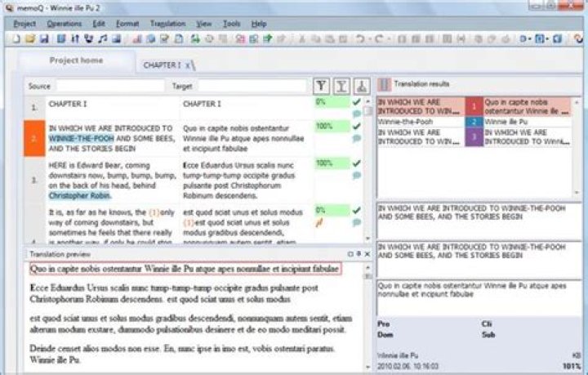Click the Translation preview scroll up arrow

point(367,267)
